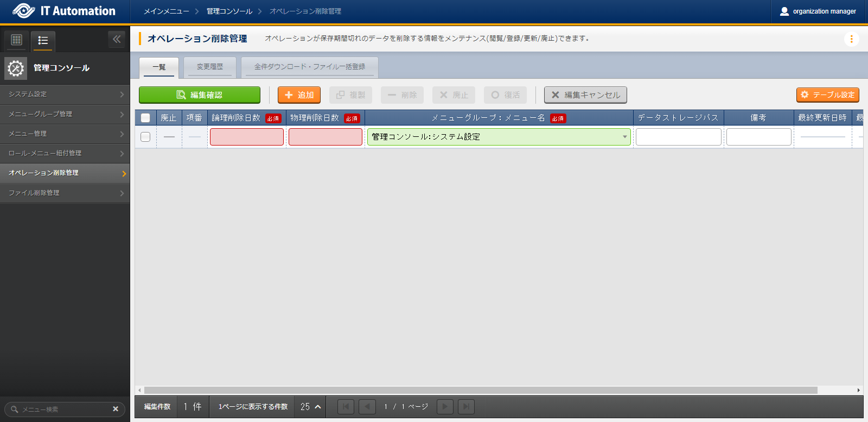Jump to the first page arrow
This screenshot has height=422, width=868.
pos(346,406)
